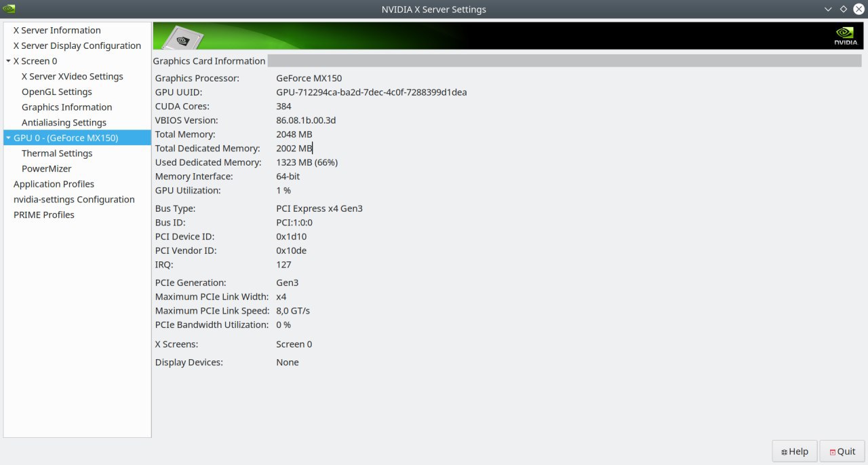Click the Graphics Card Information heading
This screenshot has width=868, height=465.
point(209,61)
